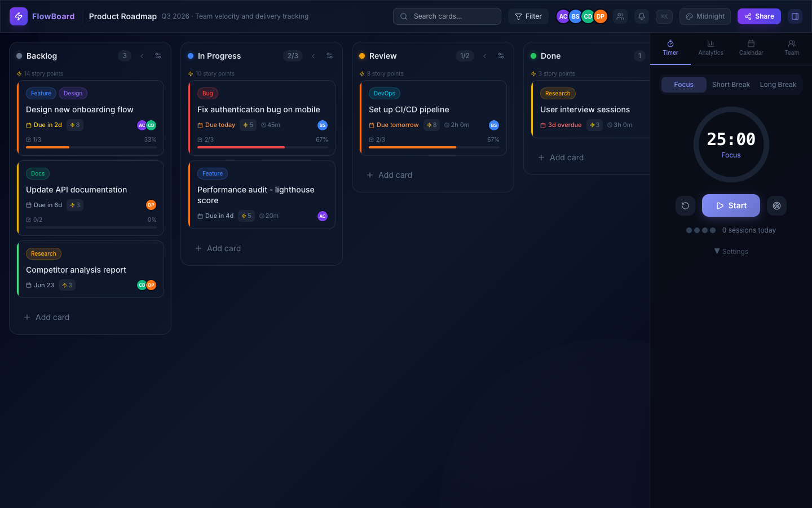Click the DP avatar in the header
Screen dimensions: 812x508
click(601, 16)
